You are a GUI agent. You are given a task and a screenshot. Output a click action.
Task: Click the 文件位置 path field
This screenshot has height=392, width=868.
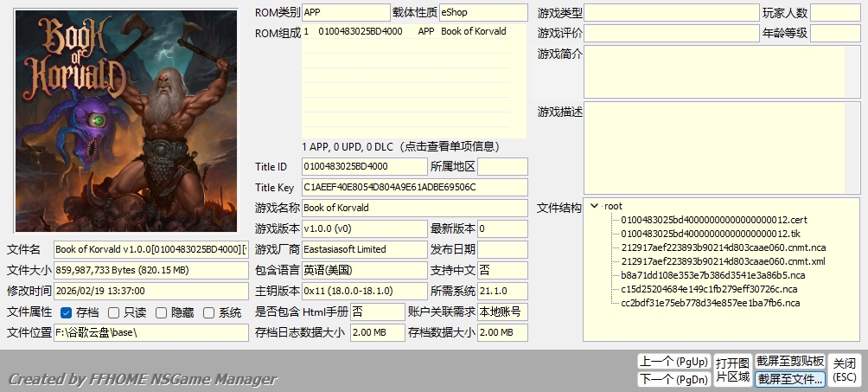pyautogui.click(x=150, y=332)
